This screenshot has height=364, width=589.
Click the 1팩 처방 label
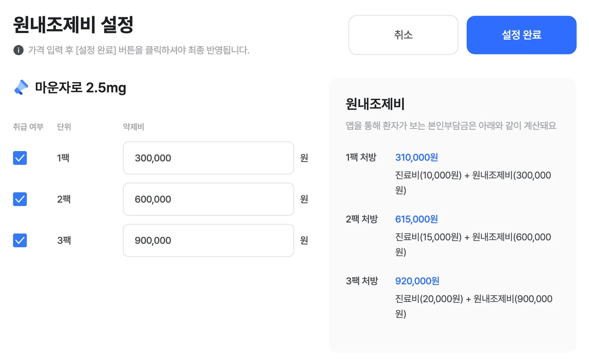click(361, 157)
